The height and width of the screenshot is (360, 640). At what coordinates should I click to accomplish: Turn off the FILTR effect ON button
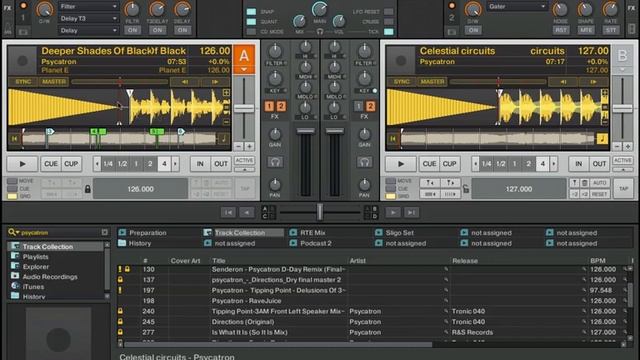(132, 30)
